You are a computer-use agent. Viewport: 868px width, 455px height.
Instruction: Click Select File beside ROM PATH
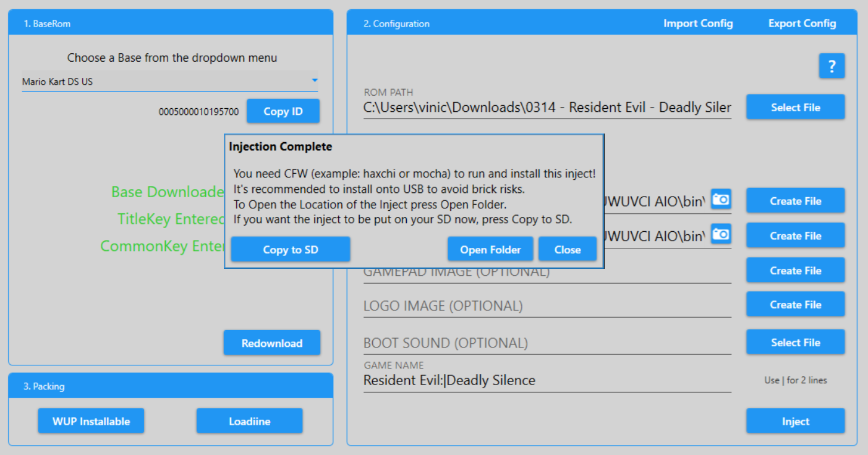(795, 107)
